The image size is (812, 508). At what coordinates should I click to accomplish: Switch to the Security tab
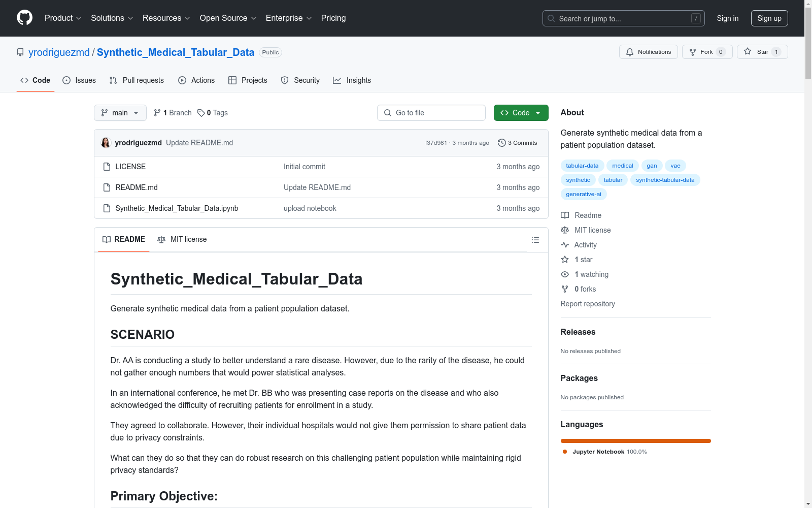click(x=300, y=80)
